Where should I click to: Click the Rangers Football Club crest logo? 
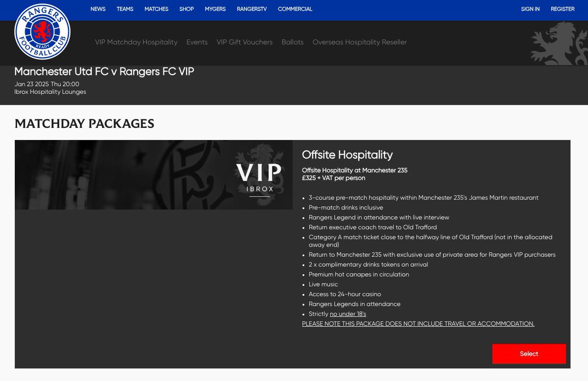coord(43,32)
